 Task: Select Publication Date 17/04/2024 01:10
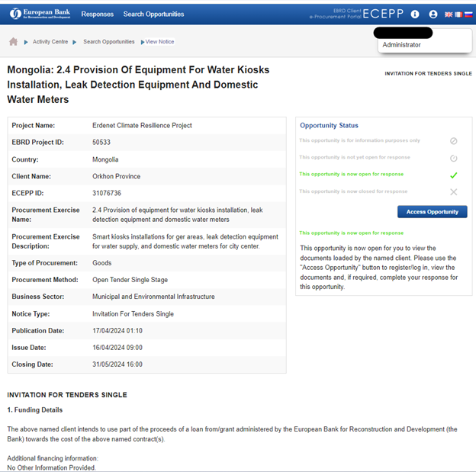point(117,330)
